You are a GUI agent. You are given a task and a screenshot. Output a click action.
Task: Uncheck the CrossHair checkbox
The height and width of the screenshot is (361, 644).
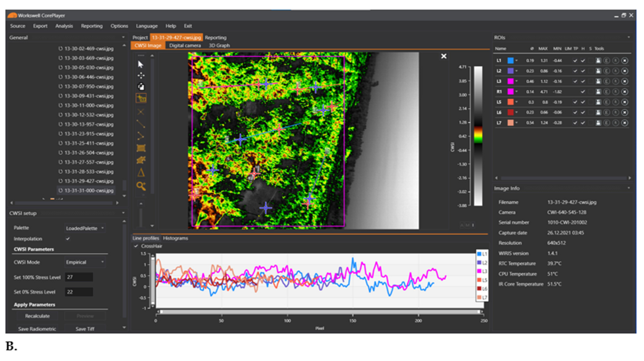click(136, 246)
